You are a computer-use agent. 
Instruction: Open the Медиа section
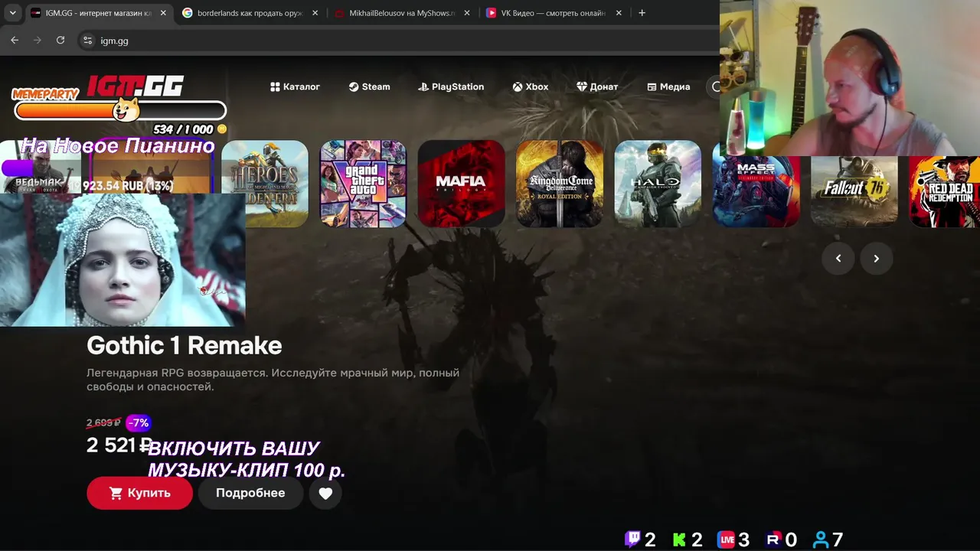click(x=668, y=86)
